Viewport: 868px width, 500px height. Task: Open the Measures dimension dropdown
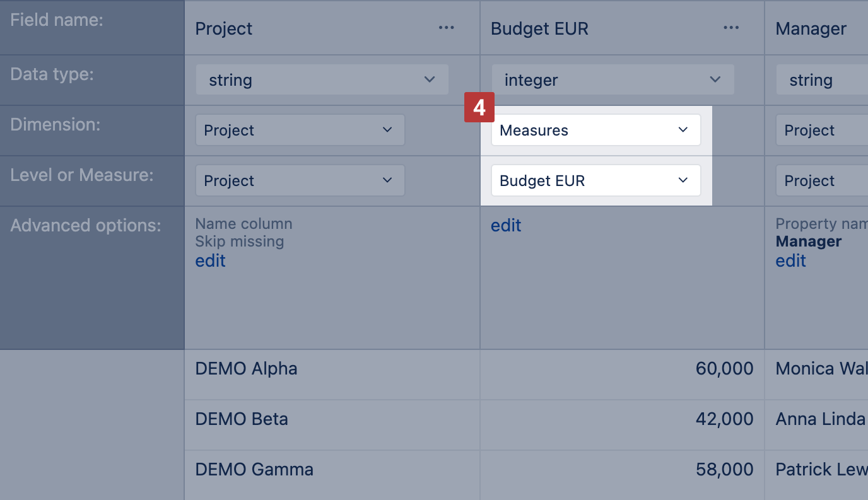coord(595,131)
